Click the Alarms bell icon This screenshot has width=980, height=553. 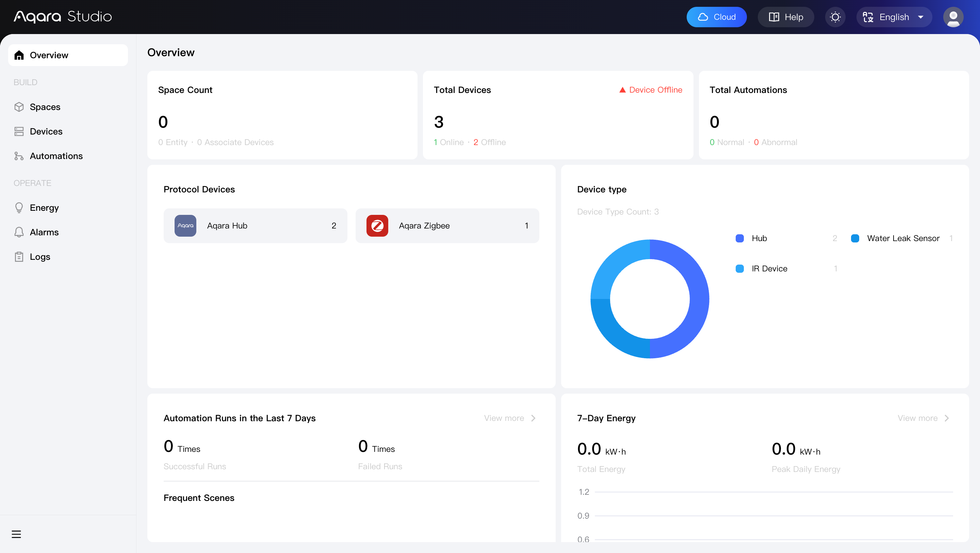pos(19,232)
